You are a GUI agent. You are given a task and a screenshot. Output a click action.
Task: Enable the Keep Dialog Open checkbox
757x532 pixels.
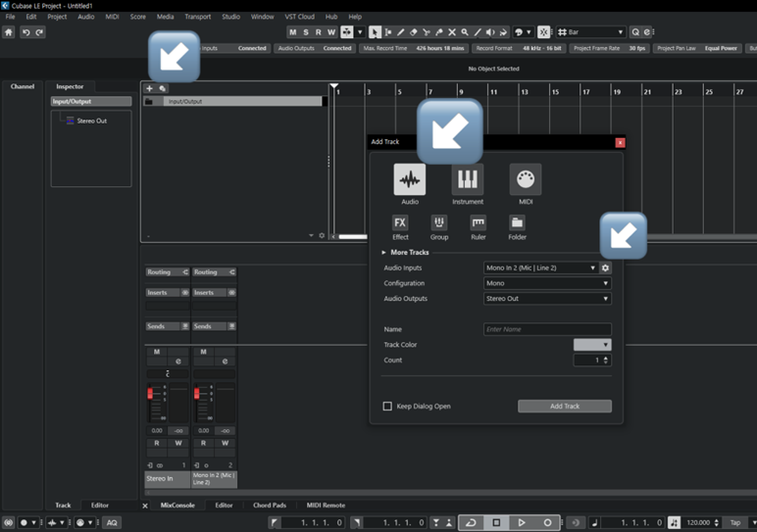387,406
